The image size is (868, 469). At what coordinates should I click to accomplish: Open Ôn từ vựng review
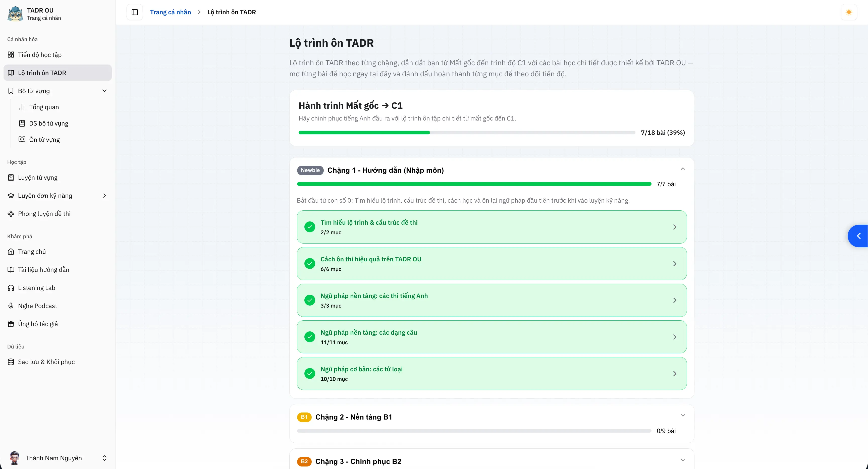63,140
